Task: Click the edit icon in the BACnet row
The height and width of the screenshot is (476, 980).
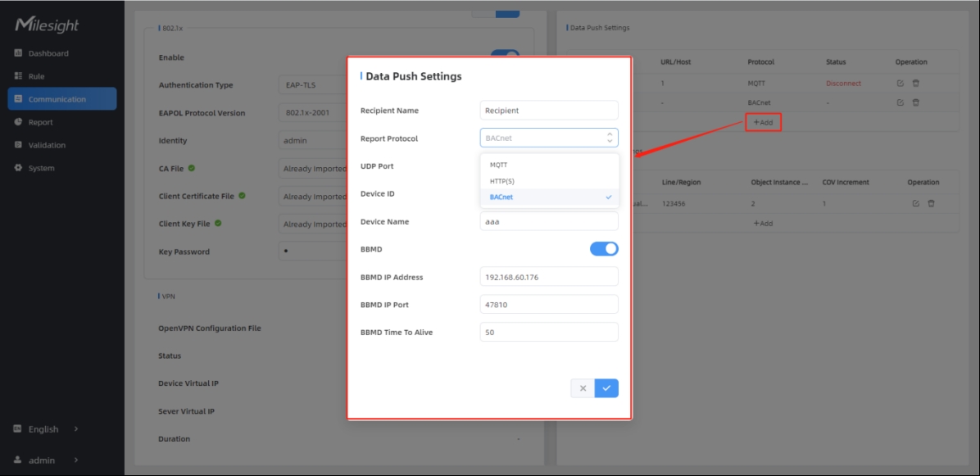Action: (x=900, y=102)
